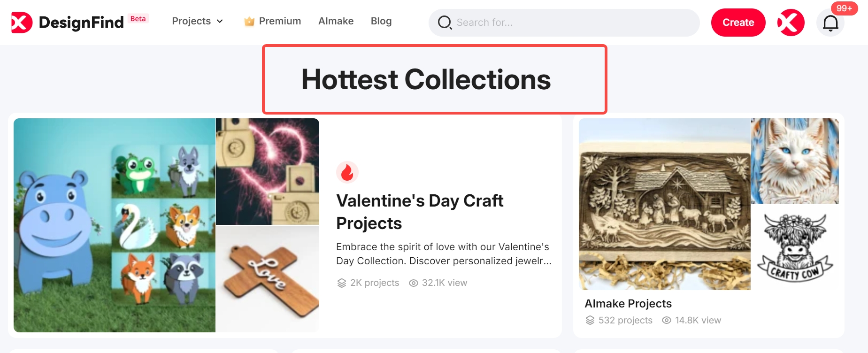
Task: Open the notifications bell
Action: pos(830,23)
